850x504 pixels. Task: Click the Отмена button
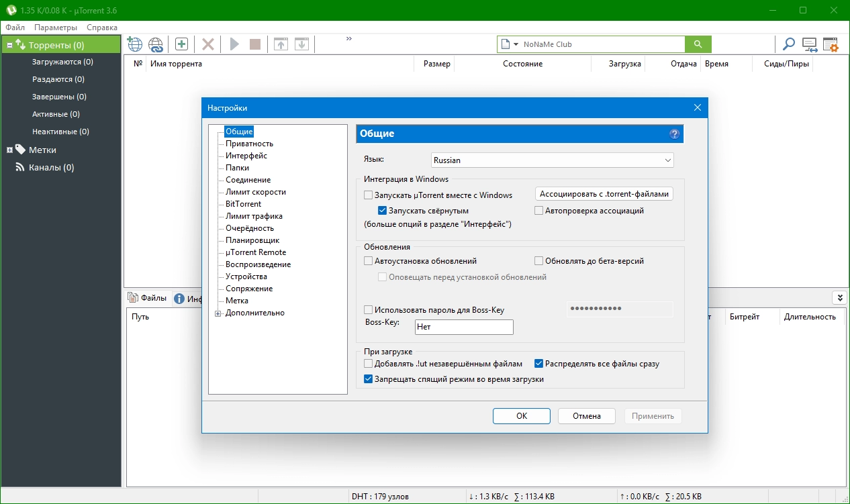(x=586, y=416)
